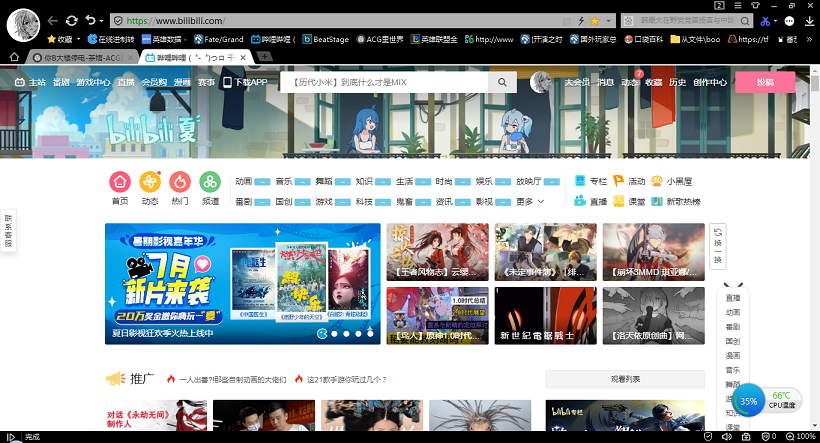Click the 首页 home circle icon

tap(120, 181)
